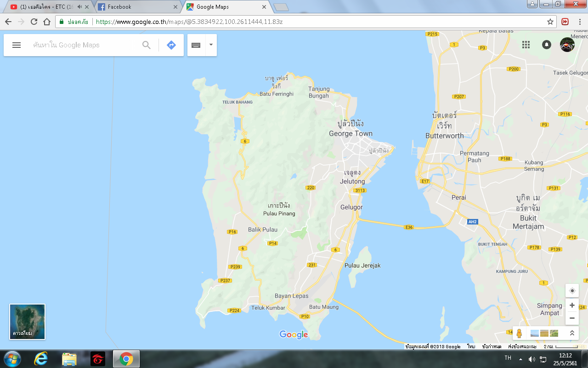Screen dimensions: 588x368
Task: Open the Windows Start menu
Action: 11,359
